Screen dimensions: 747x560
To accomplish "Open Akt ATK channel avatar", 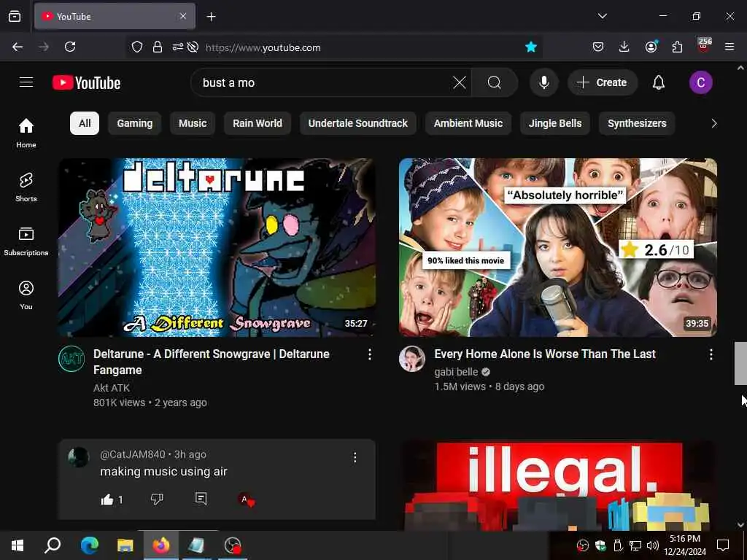I will coord(71,359).
